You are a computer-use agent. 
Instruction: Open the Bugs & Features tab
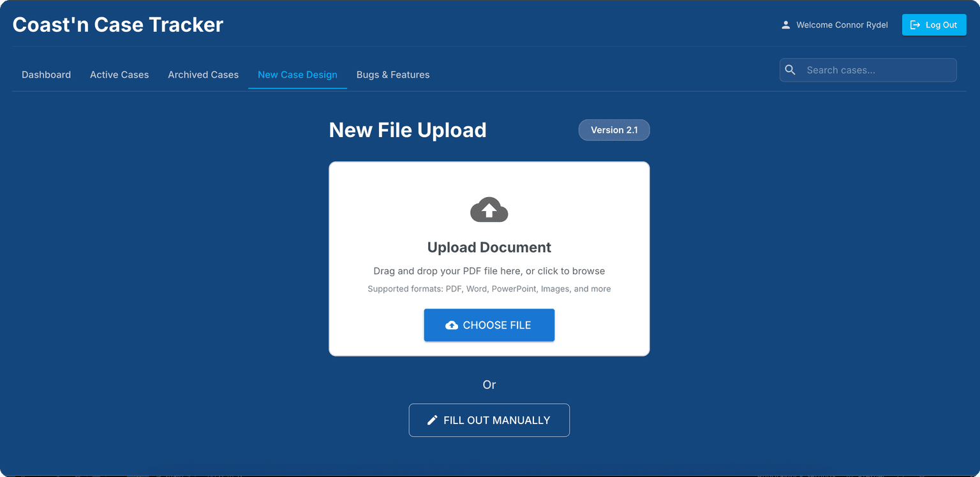tap(392, 75)
